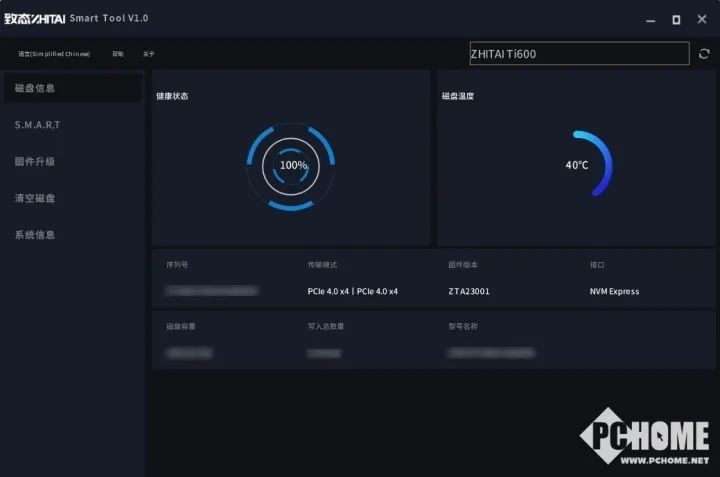Viewport: 720px width, 477px height.
Task: Open the 语言 (Simplified Chinese) language menu
Action: (x=54, y=54)
